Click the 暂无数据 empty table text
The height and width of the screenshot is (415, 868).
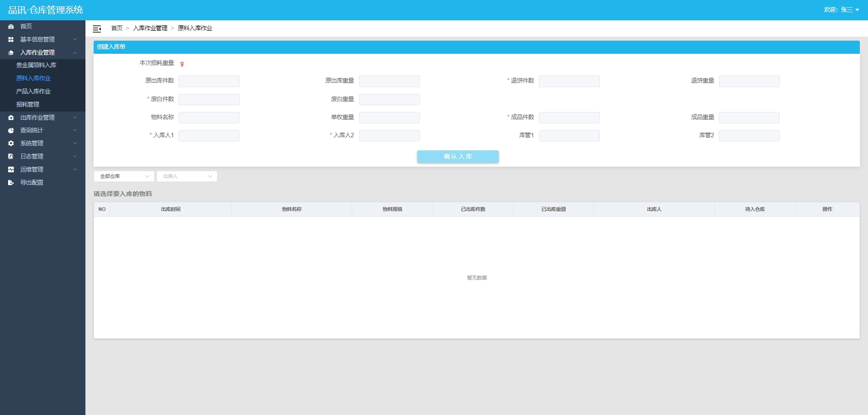pos(477,278)
